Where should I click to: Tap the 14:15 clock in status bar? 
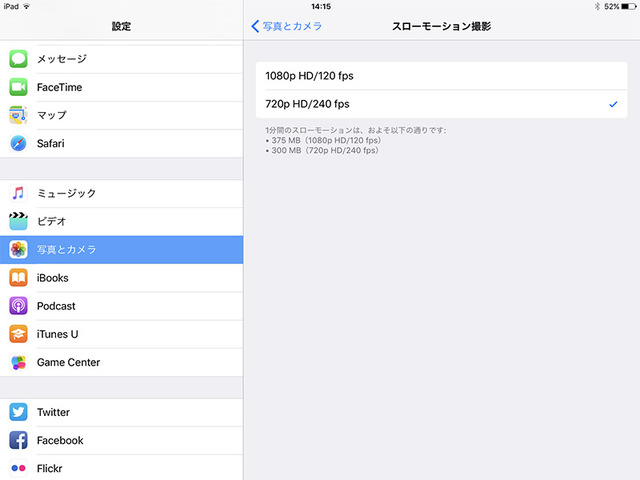[x=321, y=6]
